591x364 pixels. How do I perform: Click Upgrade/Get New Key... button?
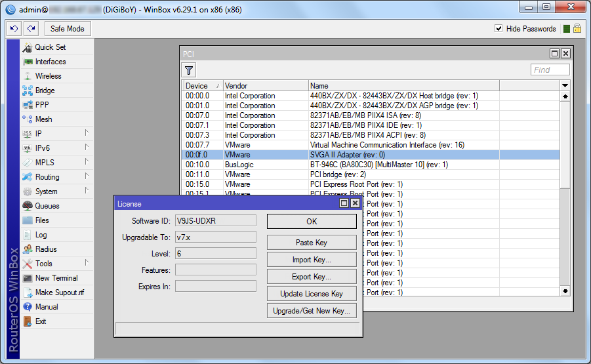tap(312, 311)
